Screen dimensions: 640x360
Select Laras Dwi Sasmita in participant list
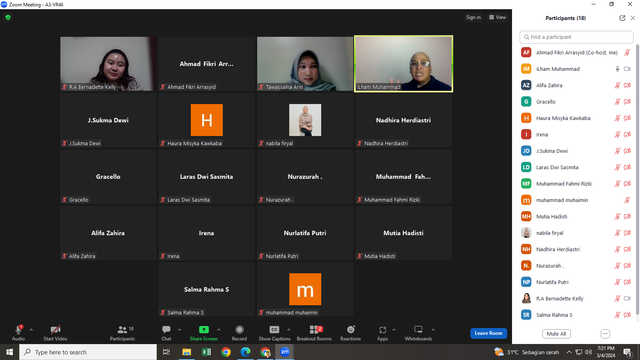click(x=576, y=167)
